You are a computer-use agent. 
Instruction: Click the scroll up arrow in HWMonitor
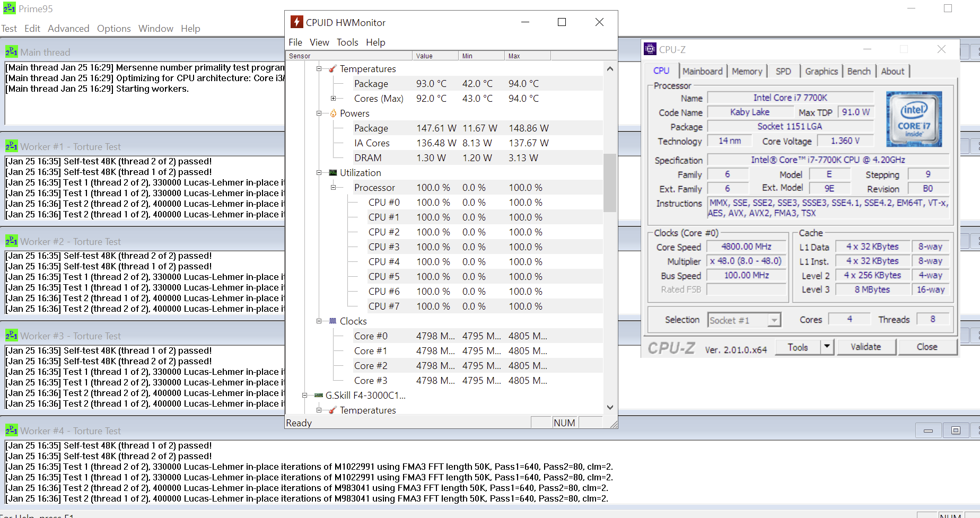point(610,68)
